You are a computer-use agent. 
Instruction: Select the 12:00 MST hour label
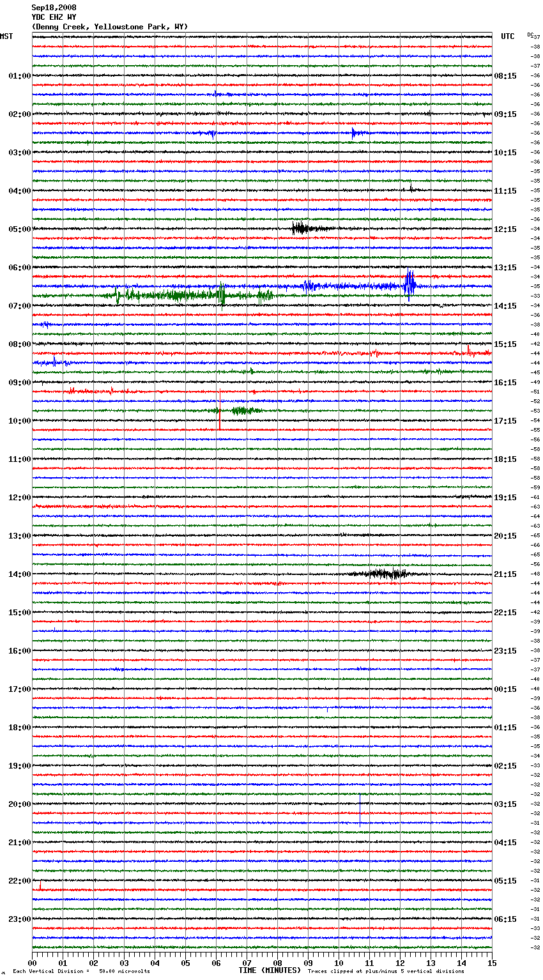pyautogui.click(x=20, y=498)
